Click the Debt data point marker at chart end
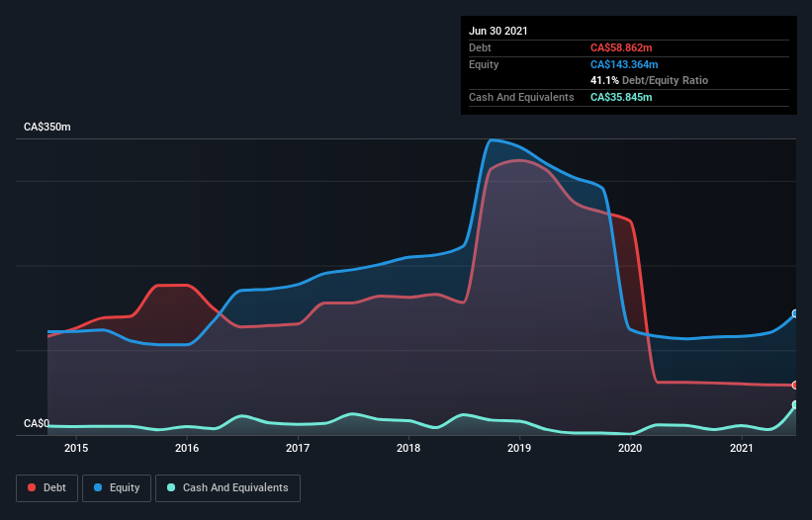812x520 pixels. (x=795, y=385)
